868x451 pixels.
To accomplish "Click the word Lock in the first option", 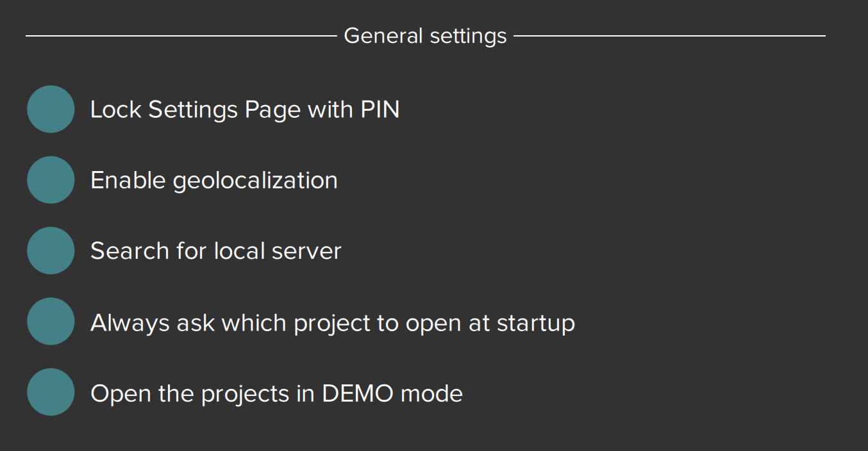I will click(116, 110).
